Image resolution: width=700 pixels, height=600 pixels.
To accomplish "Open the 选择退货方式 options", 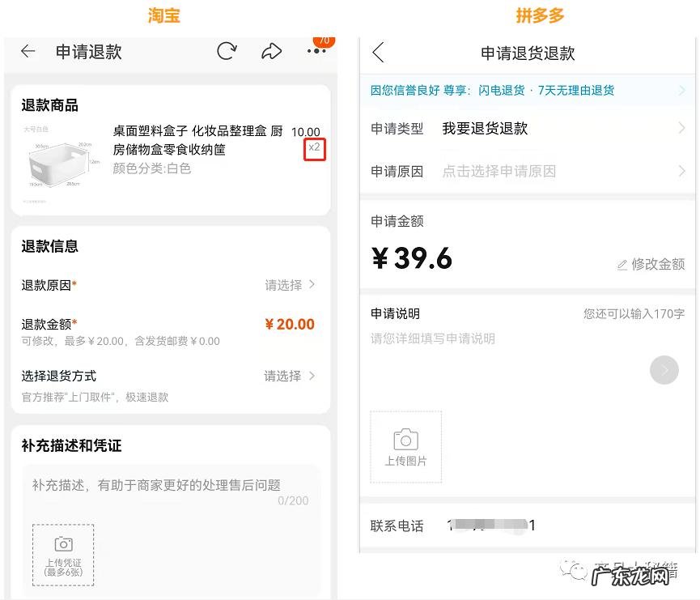I will [x=287, y=376].
